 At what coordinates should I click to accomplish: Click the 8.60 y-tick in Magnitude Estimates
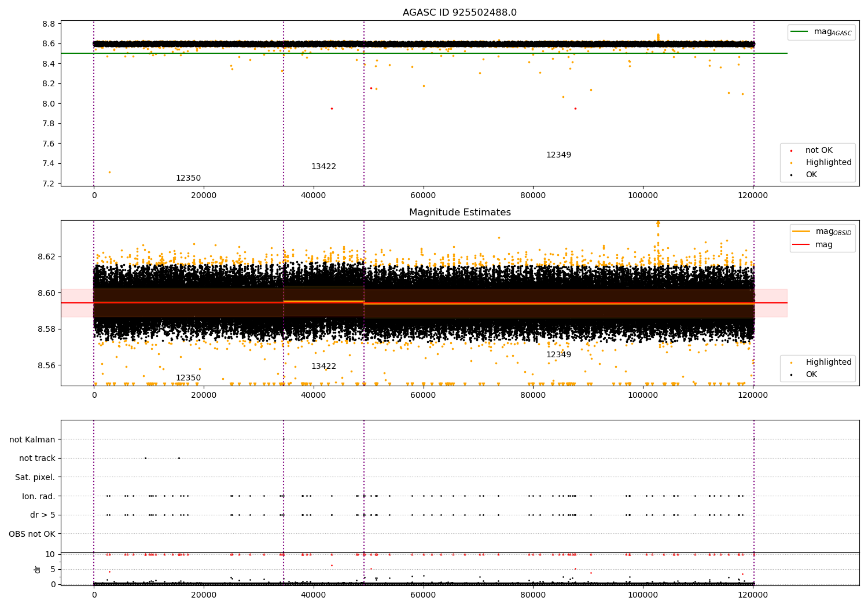point(47,293)
